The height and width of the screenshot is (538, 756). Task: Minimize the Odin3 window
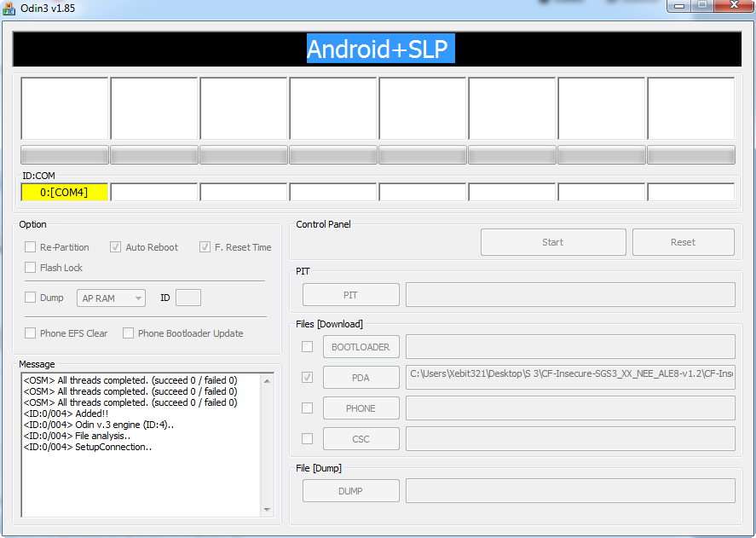tap(679, 6)
